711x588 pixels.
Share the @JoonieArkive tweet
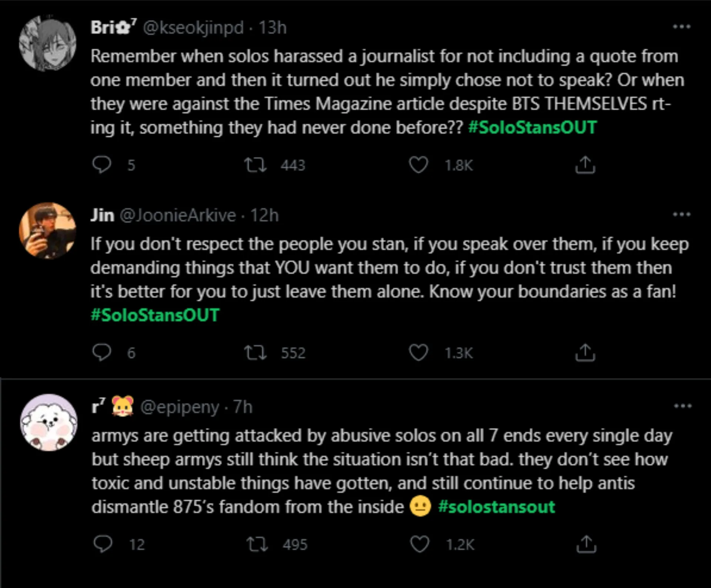585,352
